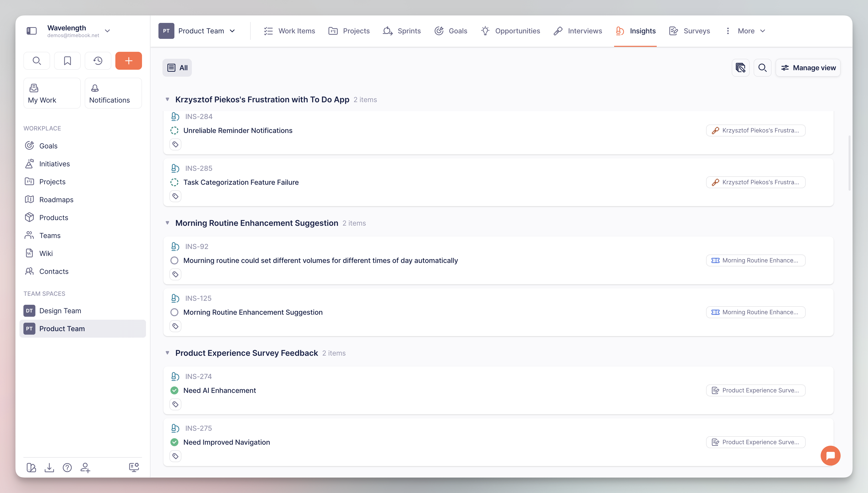The image size is (868, 493).
Task: Open source chip on Unreliable Reminder Notifications
Action: click(x=756, y=130)
